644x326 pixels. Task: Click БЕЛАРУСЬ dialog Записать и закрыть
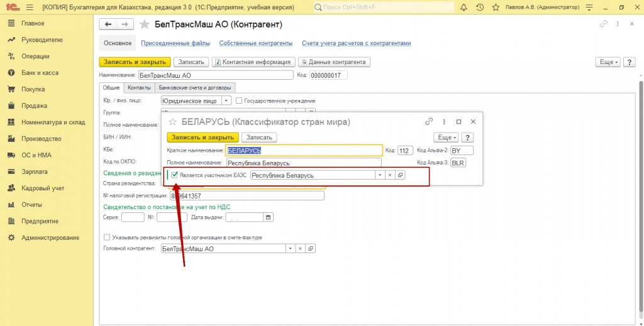pos(203,138)
